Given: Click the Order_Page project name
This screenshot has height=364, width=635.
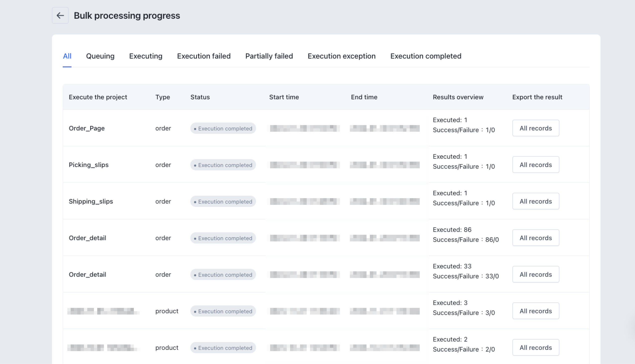Looking at the screenshot, I should click(x=87, y=128).
